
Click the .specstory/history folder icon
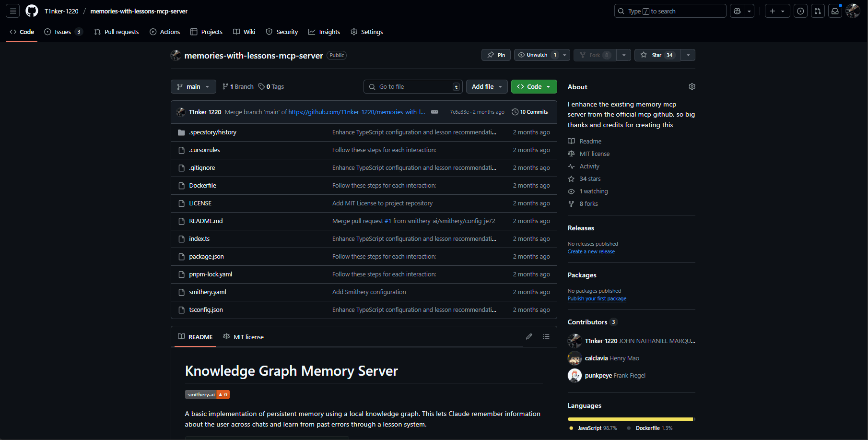click(x=181, y=132)
